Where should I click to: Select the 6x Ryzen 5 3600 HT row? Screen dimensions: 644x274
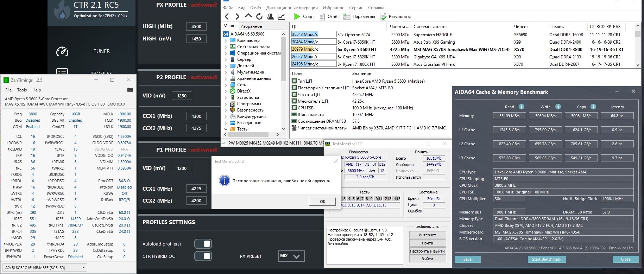[462, 49]
